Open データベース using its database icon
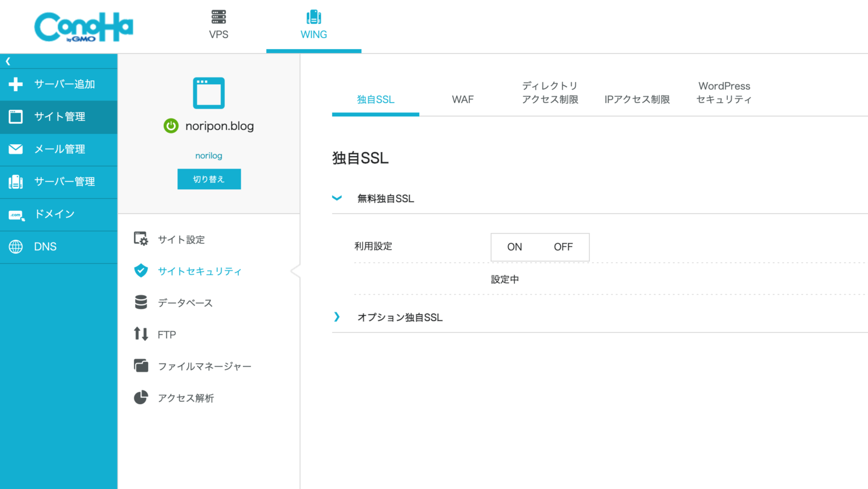868x489 pixels. pos(141,302)
